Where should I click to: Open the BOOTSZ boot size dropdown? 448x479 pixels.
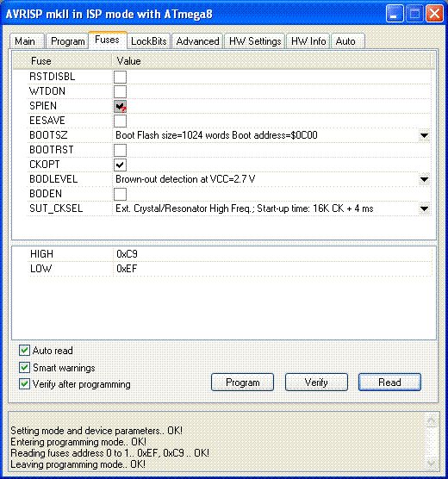[424, 135]
